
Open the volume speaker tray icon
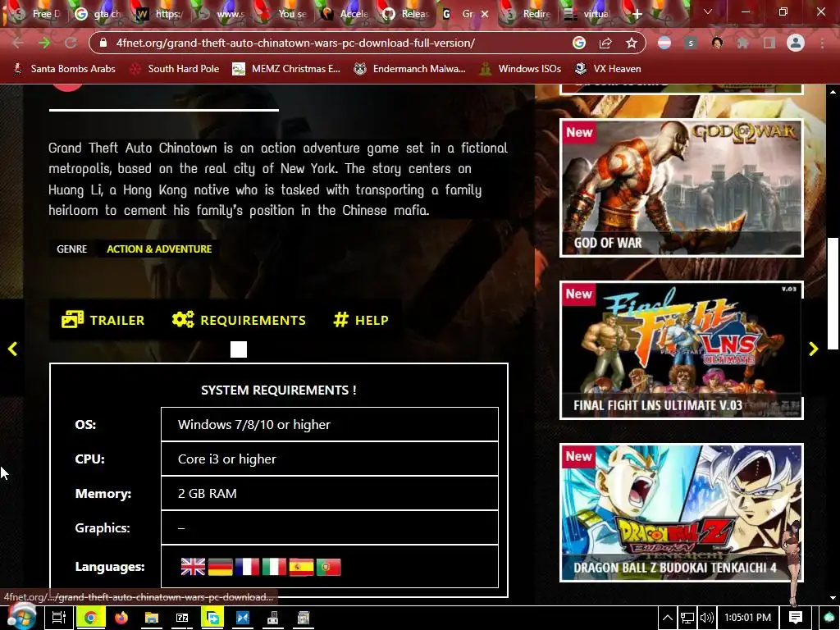point(706,618)
